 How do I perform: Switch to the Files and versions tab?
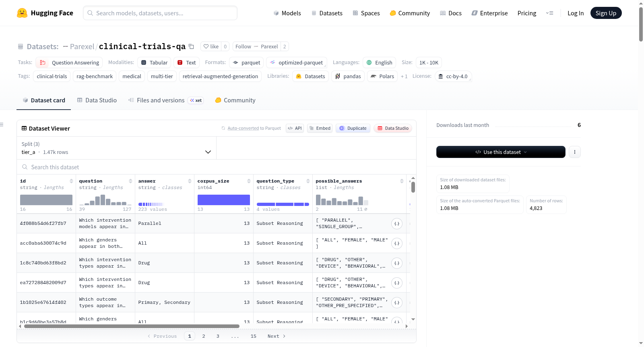[x=166, y=100]
